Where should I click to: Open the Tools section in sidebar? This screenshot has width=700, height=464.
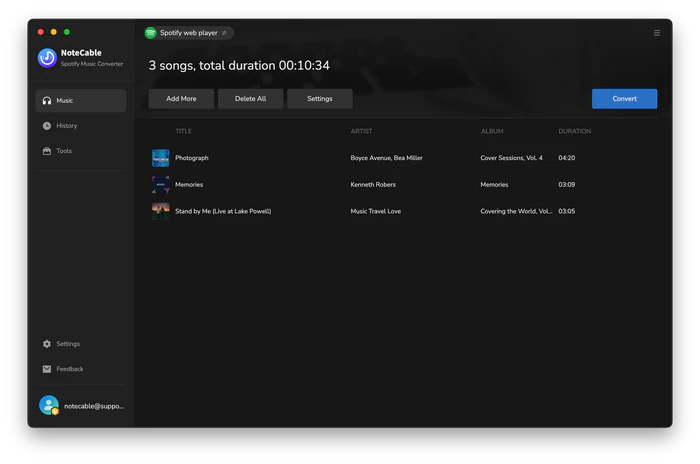point(64,150)
